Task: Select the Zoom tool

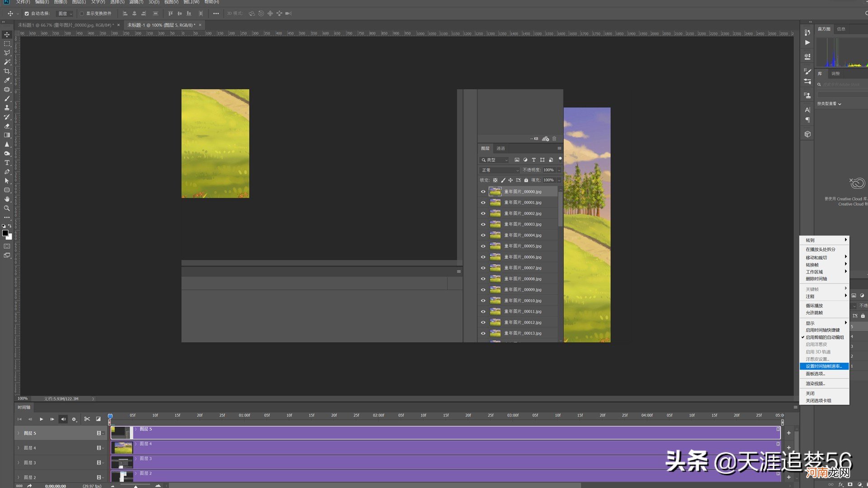Action: click(x=7, y=208)
